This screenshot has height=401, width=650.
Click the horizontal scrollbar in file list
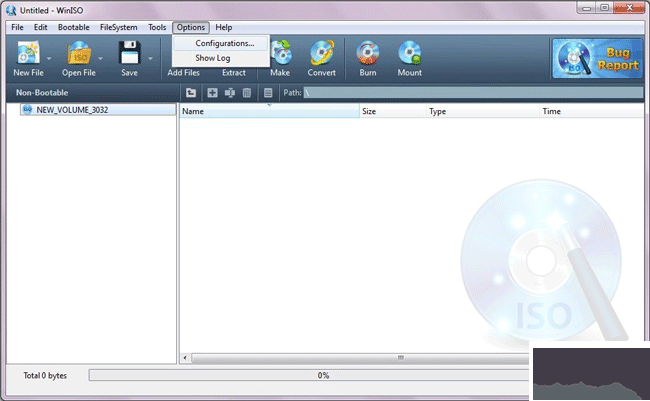[x=400, y=357]
